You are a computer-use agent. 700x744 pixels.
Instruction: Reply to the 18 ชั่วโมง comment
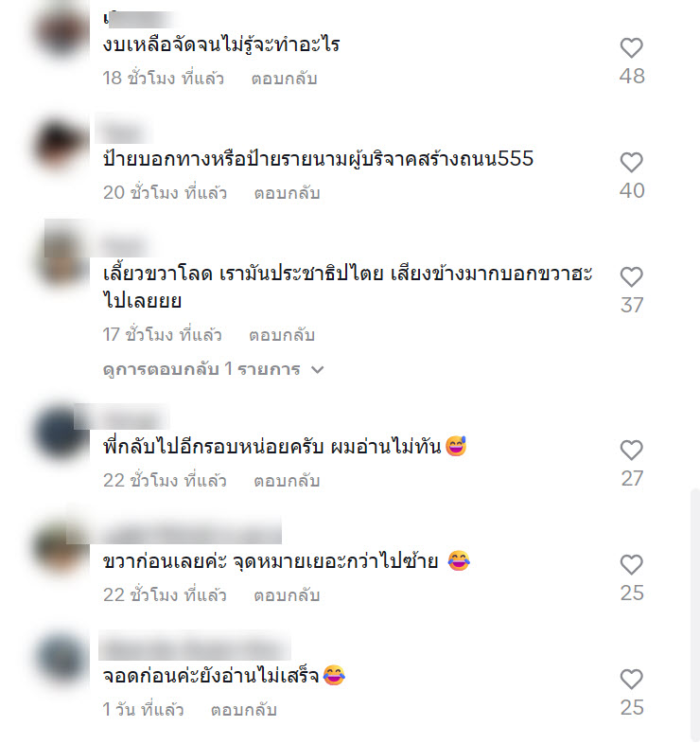click(x=284, y=79)
